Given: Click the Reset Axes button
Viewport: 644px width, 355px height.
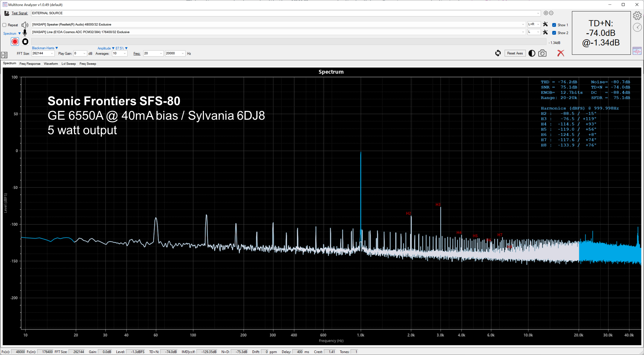Looking at the screenshot, I should click(515, 53).
